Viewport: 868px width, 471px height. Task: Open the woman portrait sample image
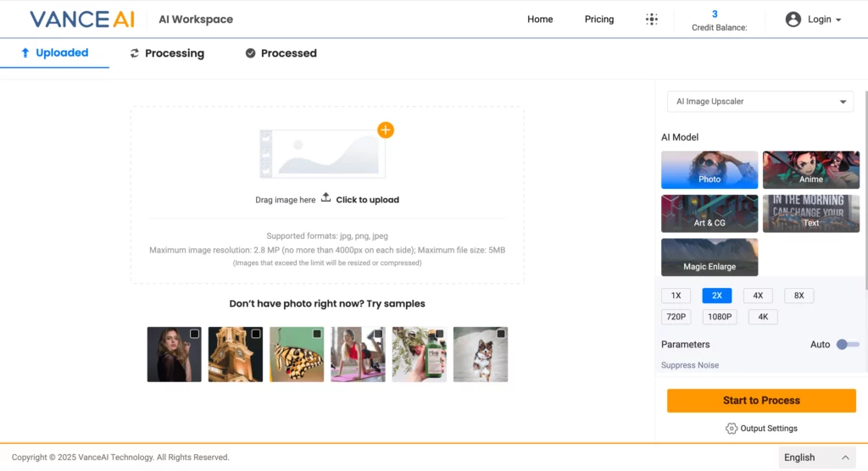click(x=175, y=354)
